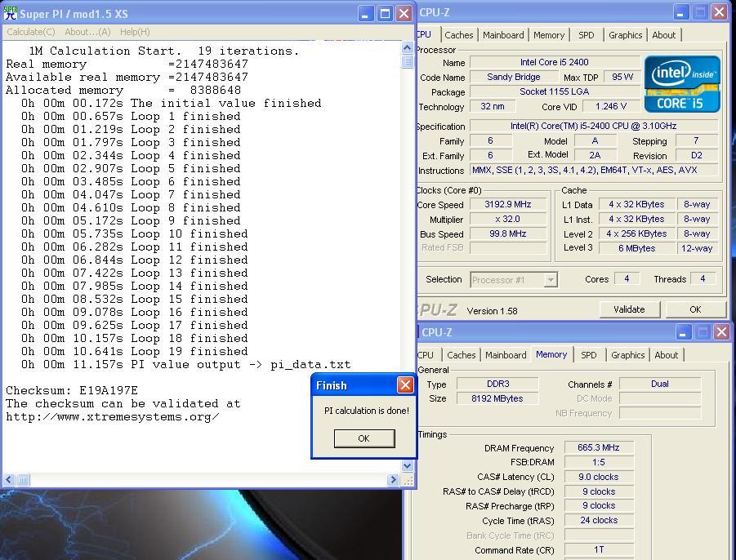Click Super PI horizontal scrollbar right arrow
This screenshot has height=560, width=736.
tap(393, 479)
